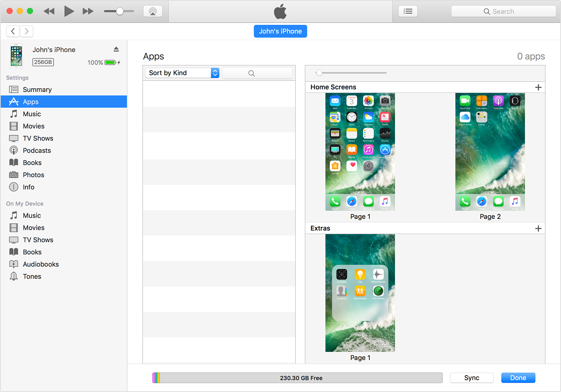This screenshot has height=392, width=561.
Task: Click the iTunes Store icon on Page 1
Action: click(x=368, y=150)
